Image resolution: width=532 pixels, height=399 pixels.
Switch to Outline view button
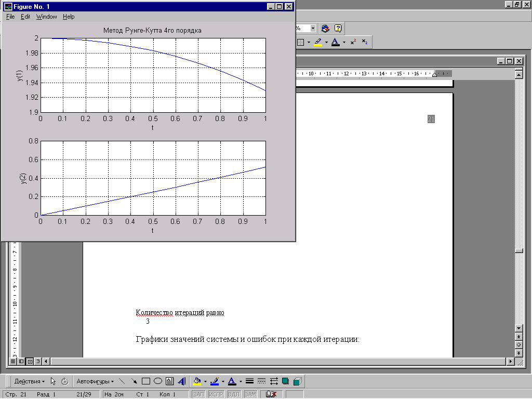point(38,361)
